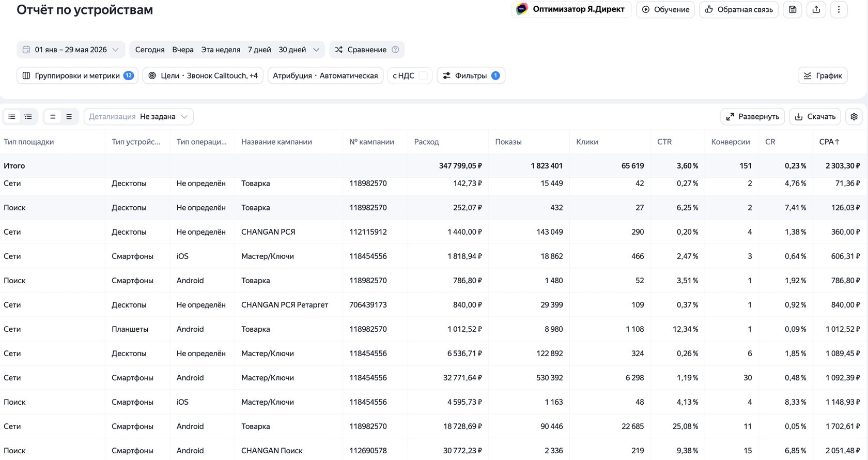Click the 22 685 clicks value
The image size is (868, 460).
pos(632,426)
